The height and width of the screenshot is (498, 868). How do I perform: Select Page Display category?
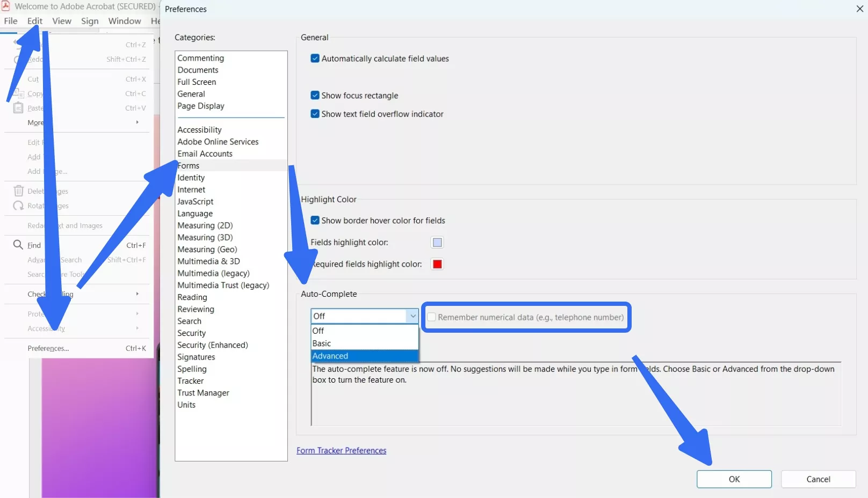(201, 106)
